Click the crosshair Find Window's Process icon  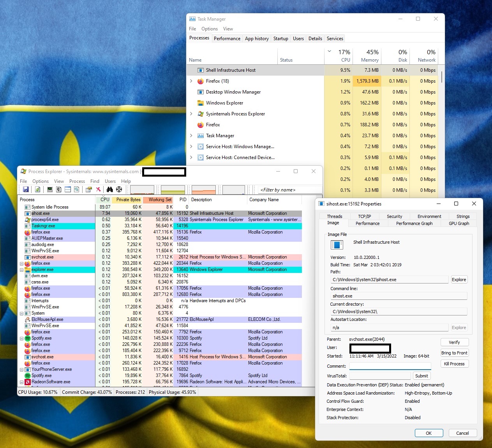[119, 189]
